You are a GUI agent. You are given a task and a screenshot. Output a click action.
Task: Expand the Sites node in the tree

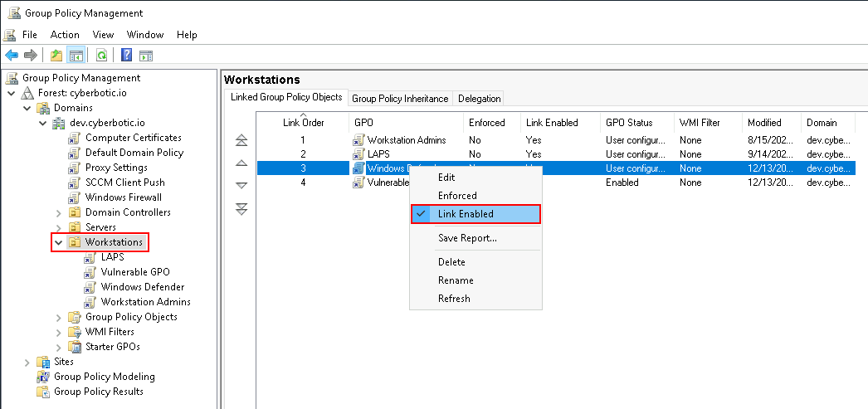(x=27, y=362)
